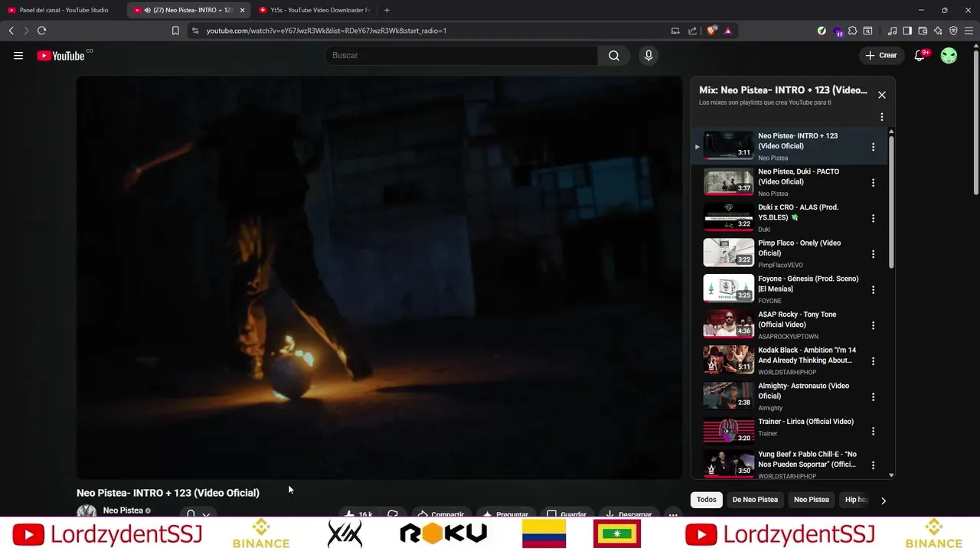Open the music note playlist icon in toolbar

pos(892,31)
